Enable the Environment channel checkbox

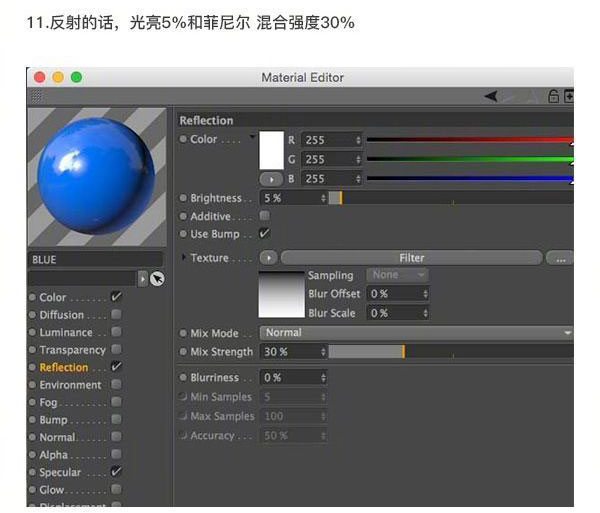tap(116, 384)
